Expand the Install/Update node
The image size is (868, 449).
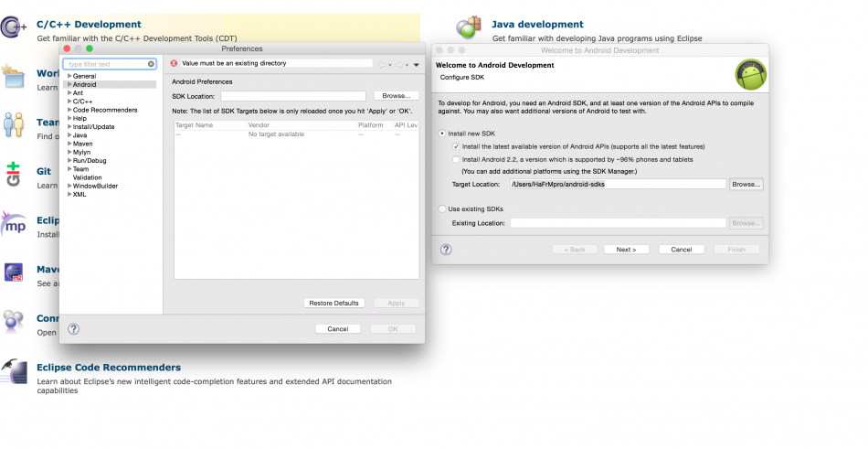click(69, 127)
